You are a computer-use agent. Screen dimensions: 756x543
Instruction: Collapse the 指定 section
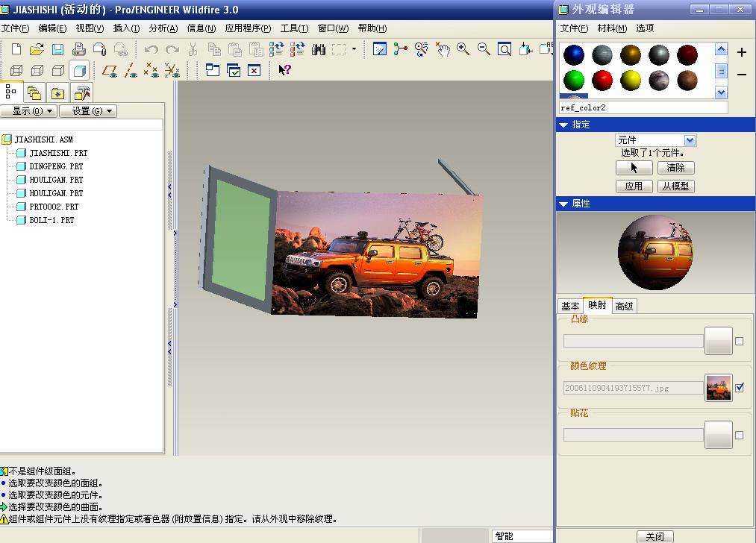(x=563, y=125)
